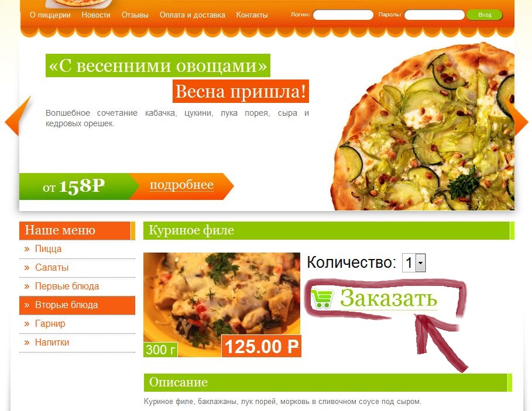Go to the Отзывы page
532x411 pixels.
pyautogui.click(x=135, y=15)
